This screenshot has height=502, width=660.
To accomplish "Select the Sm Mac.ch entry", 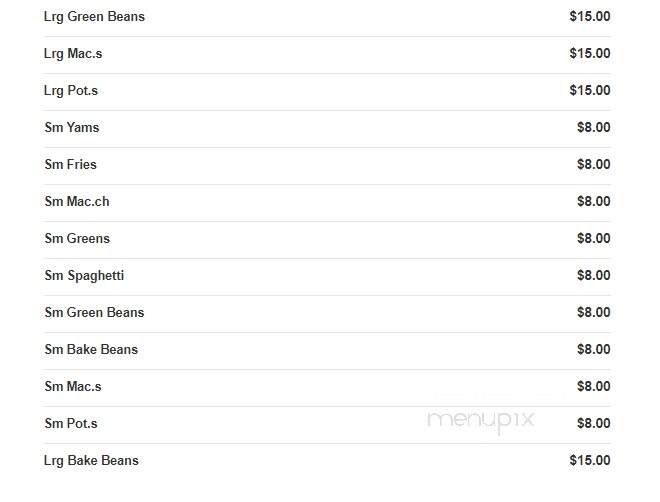I will [327, 202].
